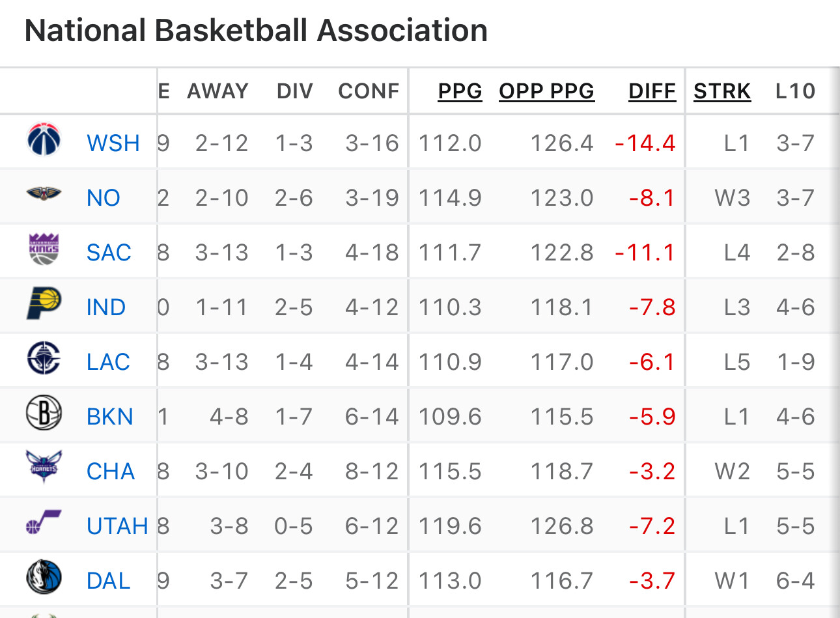Open the NO team page link
Viewport: 840px width, 618px height.
click(x=104, y=198)
